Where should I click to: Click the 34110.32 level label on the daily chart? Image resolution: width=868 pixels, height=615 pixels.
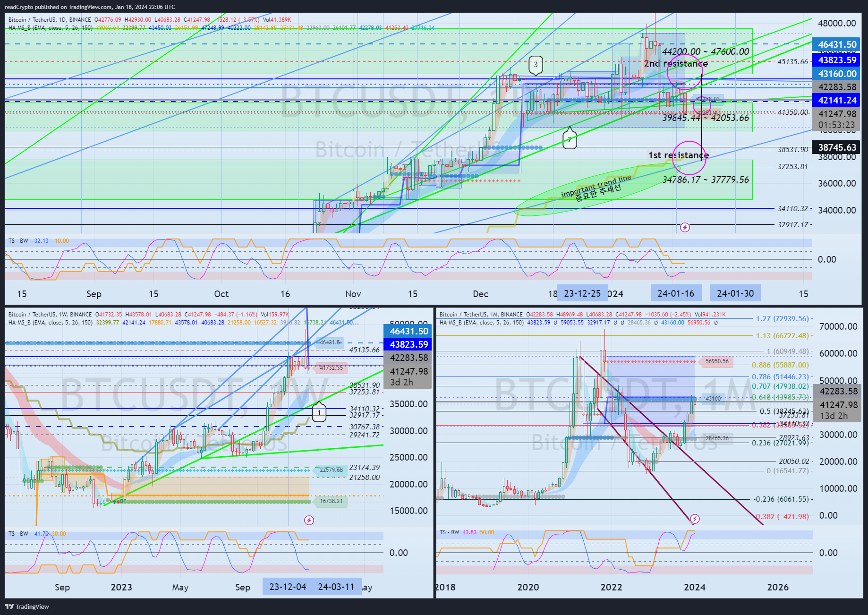point(793,208)
